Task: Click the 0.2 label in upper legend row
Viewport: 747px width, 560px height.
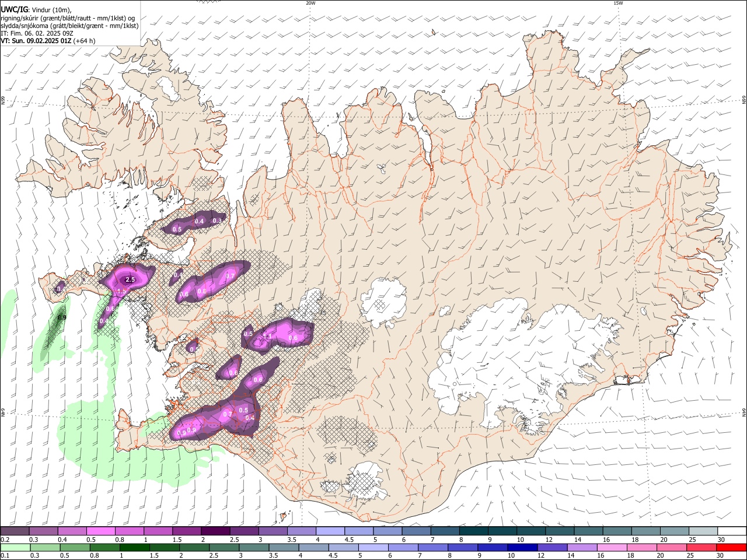Action: click(5, 540)
